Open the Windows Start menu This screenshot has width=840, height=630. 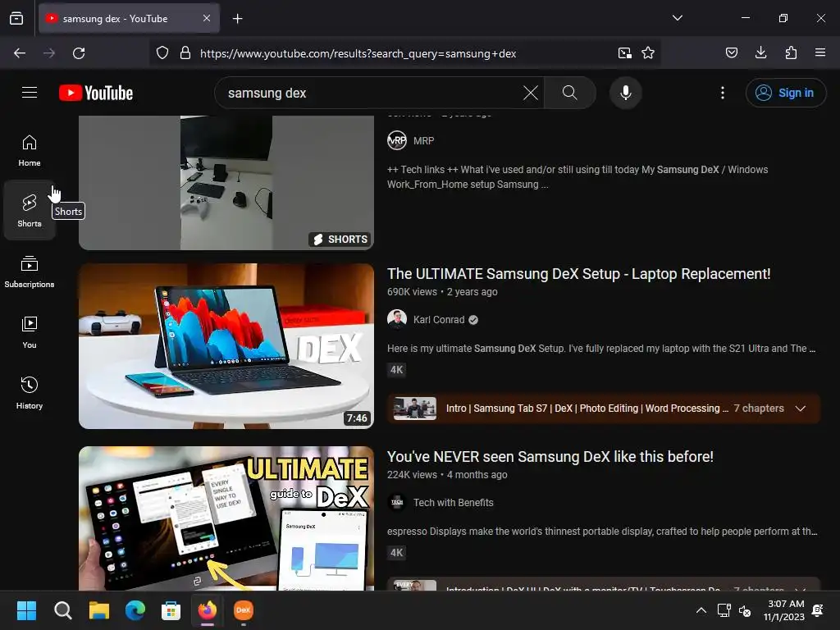26,610
